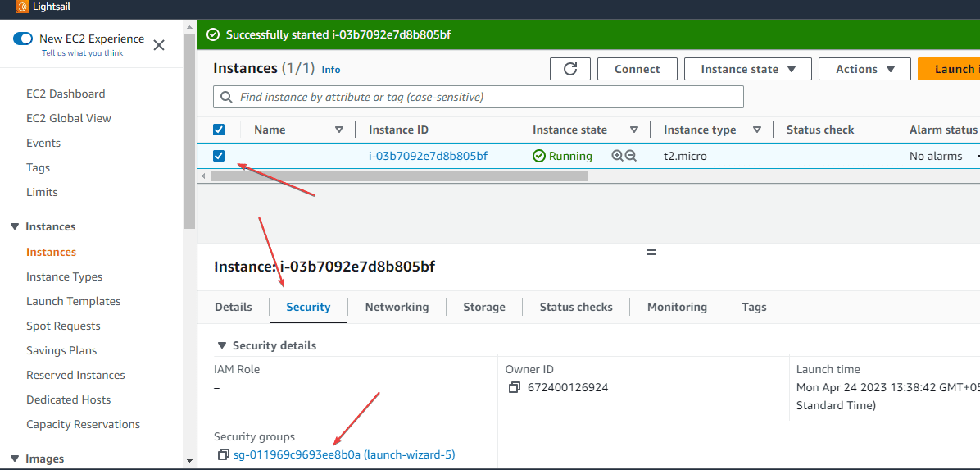Open the Networking tab
This screenshot has width=980, height=470.
397,308
